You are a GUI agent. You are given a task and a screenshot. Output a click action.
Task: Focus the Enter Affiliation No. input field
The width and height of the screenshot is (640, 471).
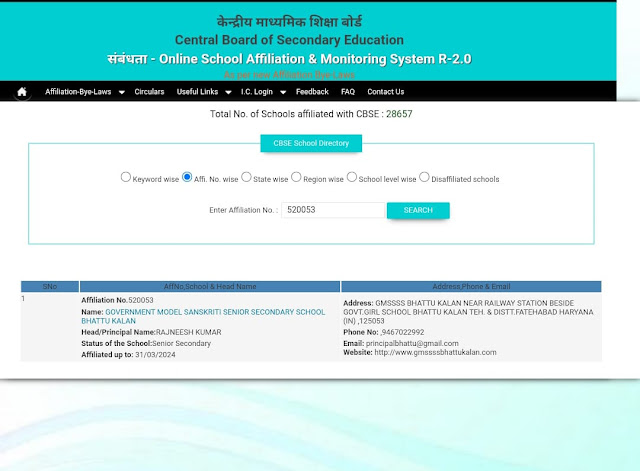[x=333, y=210]
